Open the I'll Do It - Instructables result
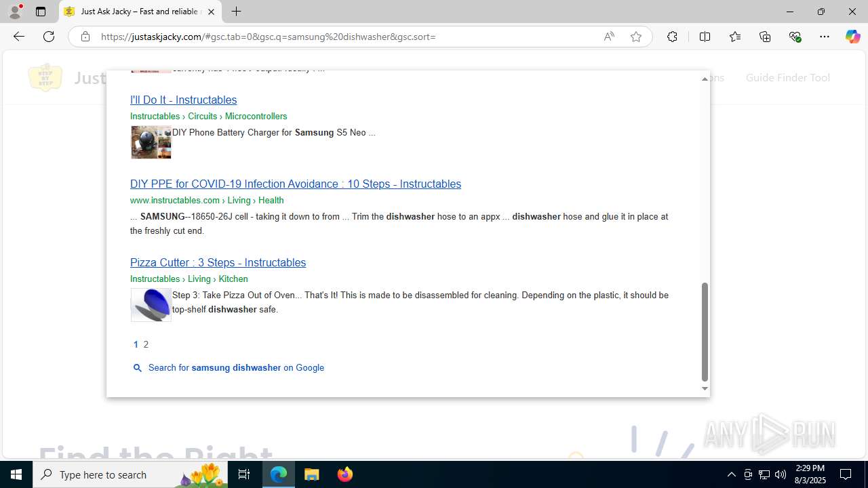Image resolution: width=868 pixels, height=488 pixels. (183, 100)
